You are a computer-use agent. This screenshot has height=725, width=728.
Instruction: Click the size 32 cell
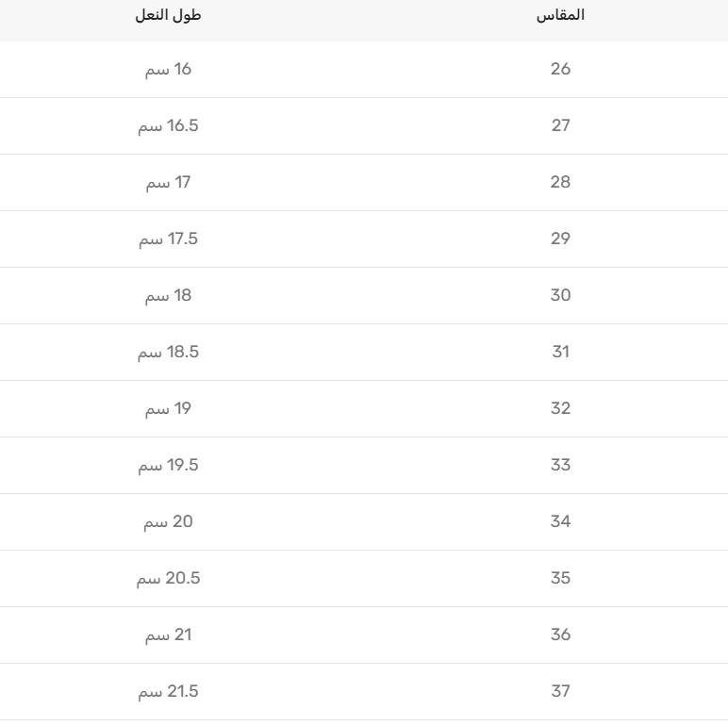pos(560,408)
